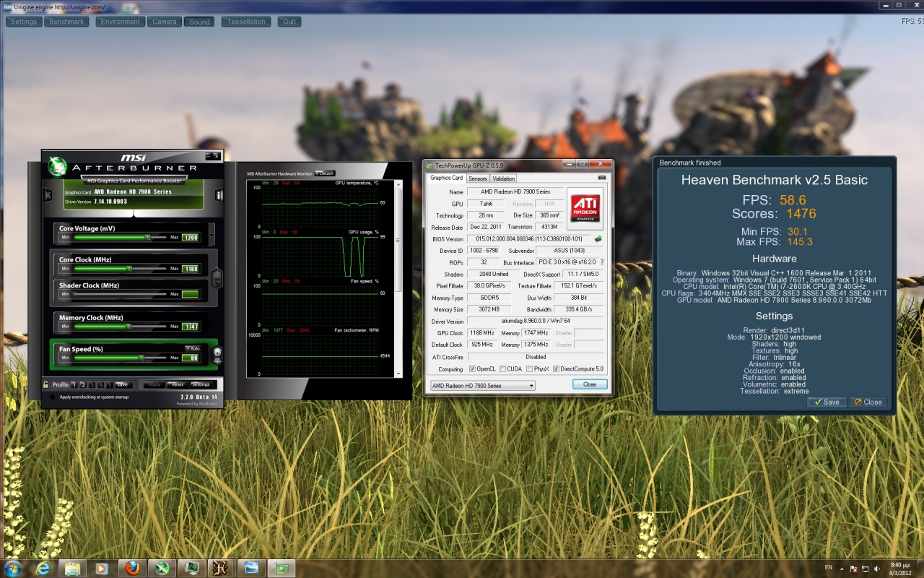Detach the Afterburner Hardware Monitor
Viewport: 924px width, 578px height.
coord(325,173)
